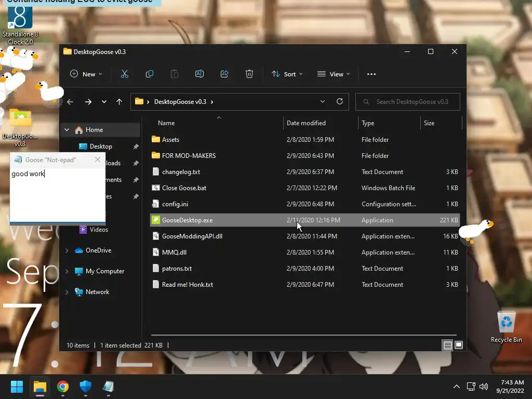This screenshot has height=399, width=532.
Task: Open Windows Security shield in taskbar
Action: tap(86, 387)
